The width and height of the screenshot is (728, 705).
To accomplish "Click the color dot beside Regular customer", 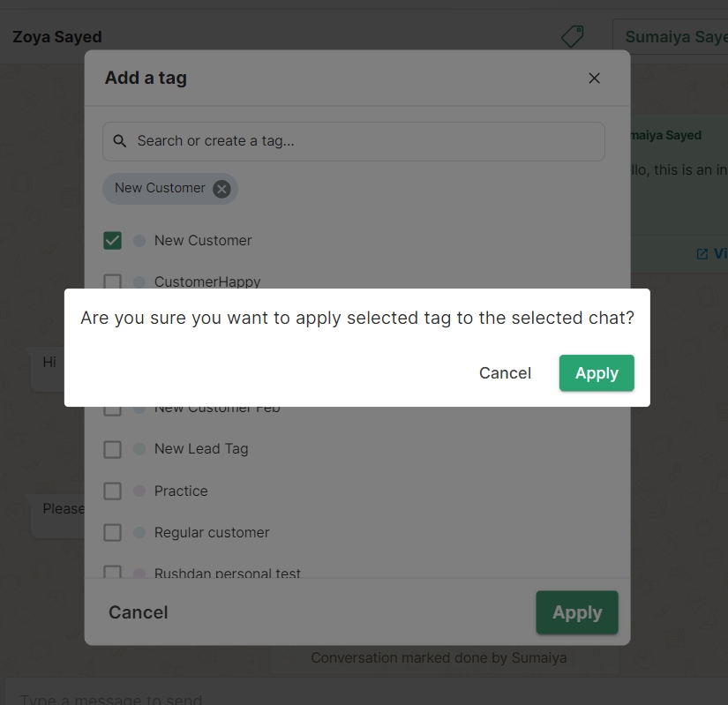I will click(x=139, y=533).
